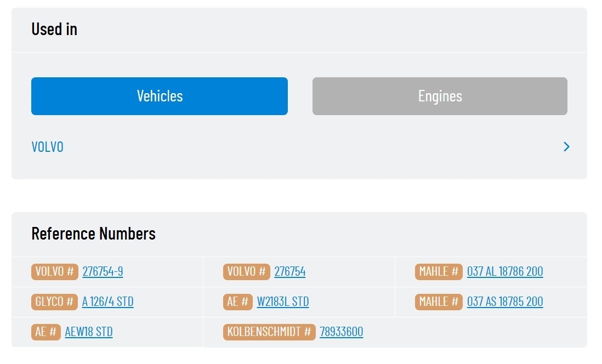Switch to the Engines tab

pos(440,96)
